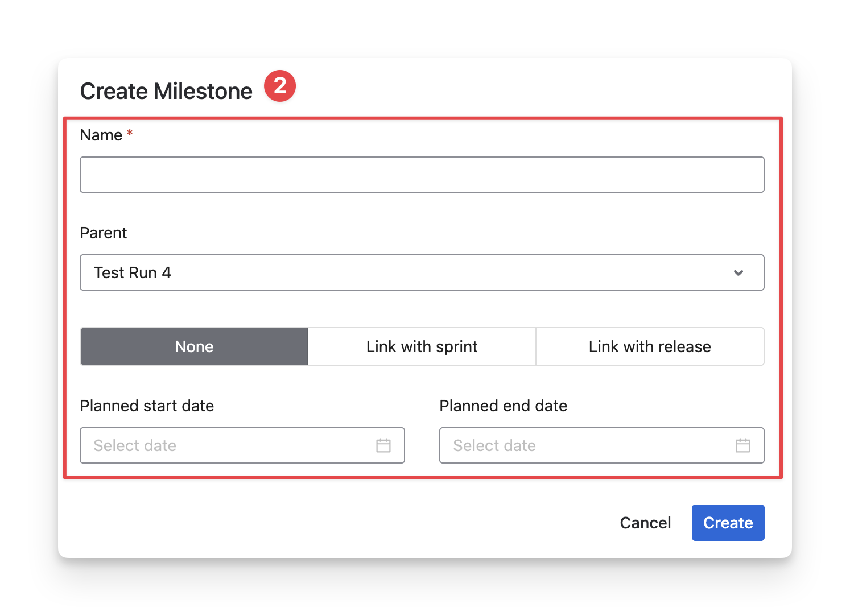Open the Planned start date calendar icon
The height and width of the screenshot is (616, 850).
pyautogui.click(x=383, y=445)
